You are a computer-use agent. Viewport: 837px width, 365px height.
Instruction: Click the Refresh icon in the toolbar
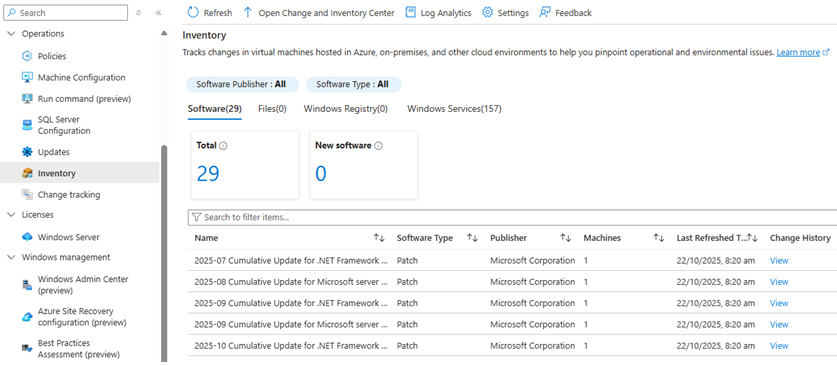point(193,12)
